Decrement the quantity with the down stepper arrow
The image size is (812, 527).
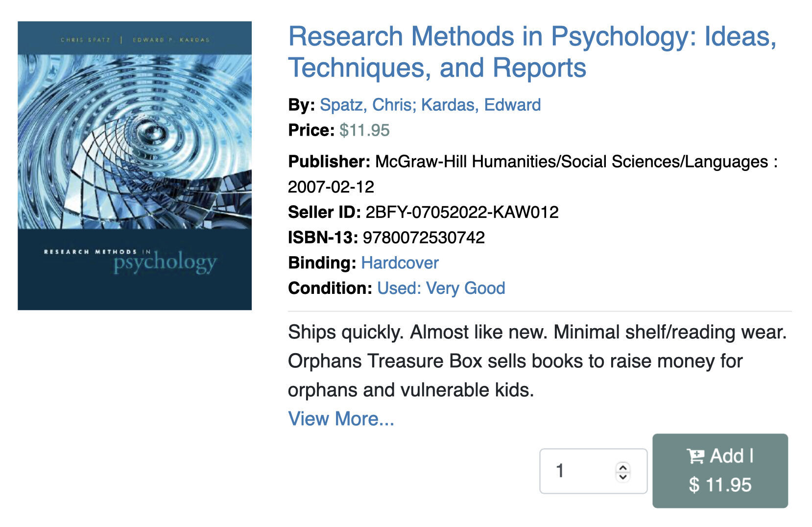point(622,476)
